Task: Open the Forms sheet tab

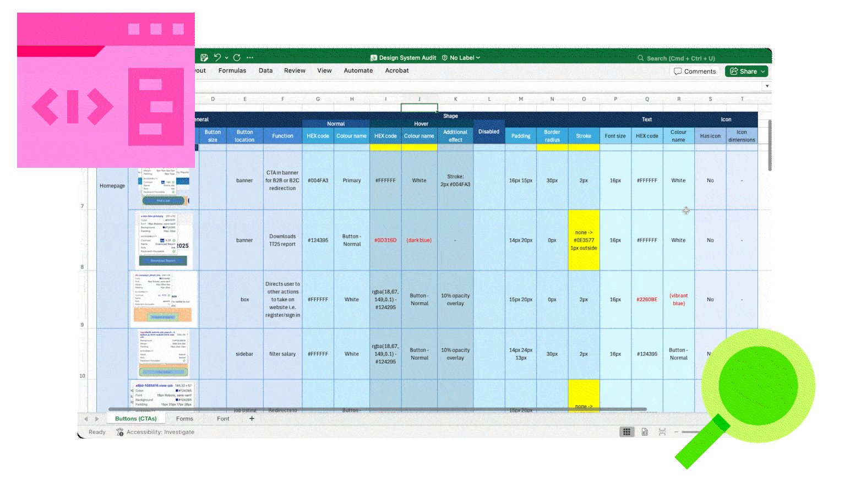Action: pyautogui.click(x=185, y=419)
